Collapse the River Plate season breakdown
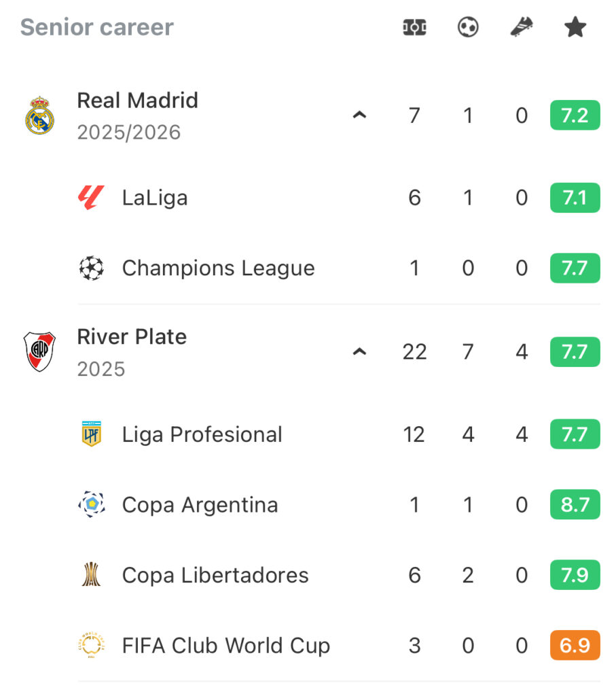 pos(359,352)
